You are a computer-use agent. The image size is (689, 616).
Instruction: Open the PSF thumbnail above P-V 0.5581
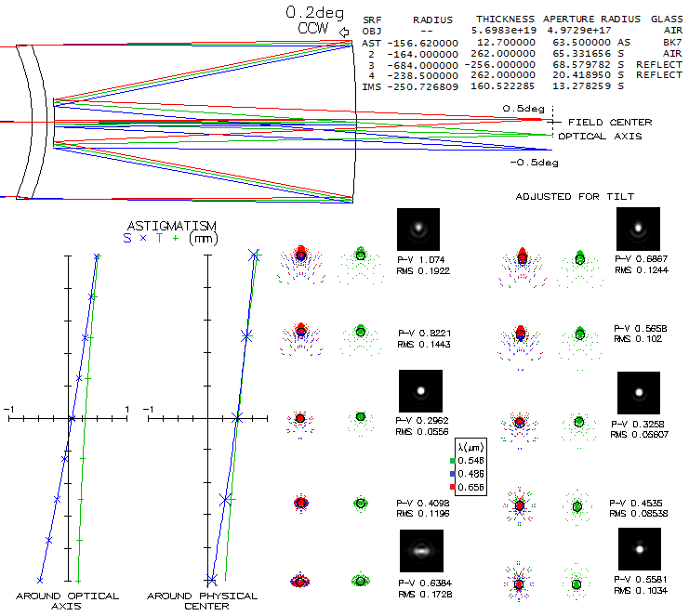pos(639,548)
